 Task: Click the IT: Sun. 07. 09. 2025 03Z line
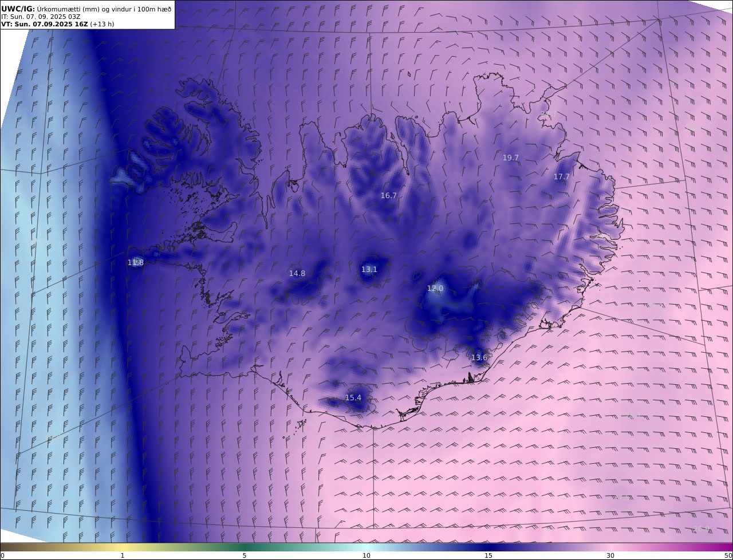(41, 17)
